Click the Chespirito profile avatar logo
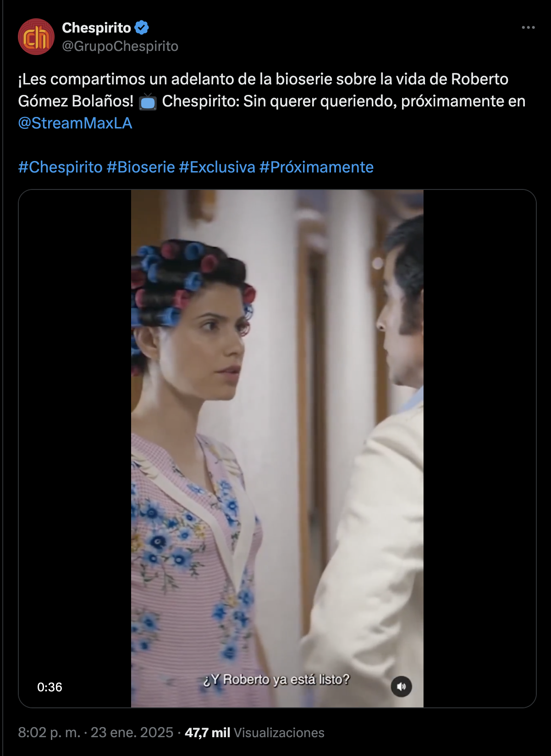551x756 pixels. click(x=36, y=37)
